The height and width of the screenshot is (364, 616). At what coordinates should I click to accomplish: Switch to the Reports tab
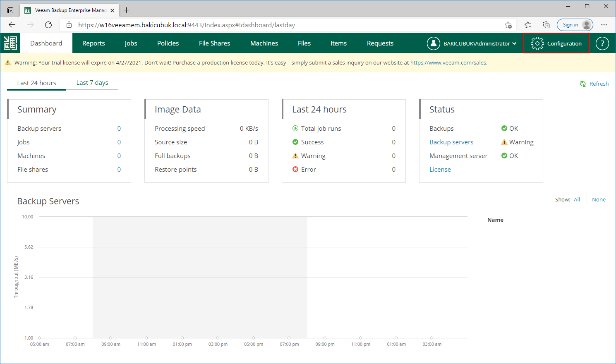(x=93, y=43)
